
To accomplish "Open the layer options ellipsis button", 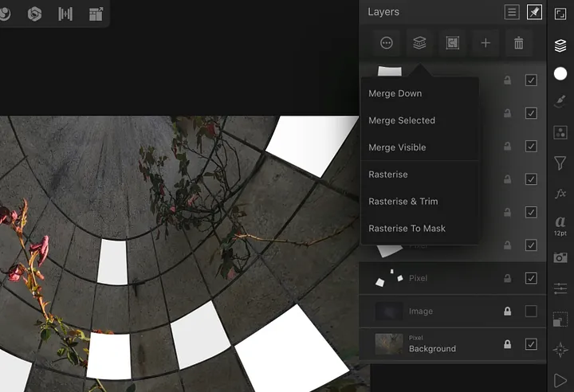I will point(387,44).
